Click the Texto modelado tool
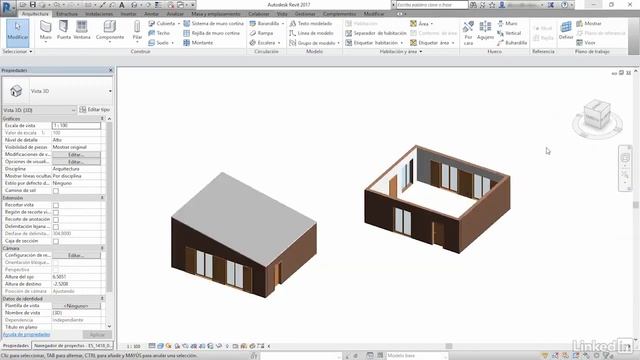 (311, 24)
